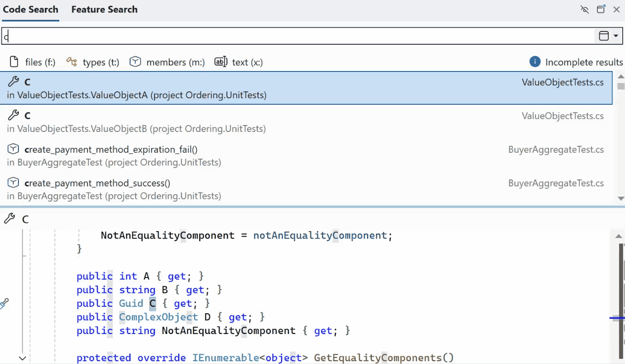The image size is (625, 364).
Task: Click Guid type in code preview
Action: click(131, 303)
